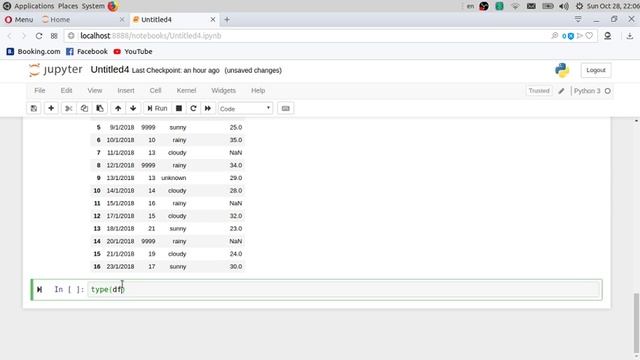Copy selected cells icon in the toolbar

pyautogui.click(x=84, y=109)
